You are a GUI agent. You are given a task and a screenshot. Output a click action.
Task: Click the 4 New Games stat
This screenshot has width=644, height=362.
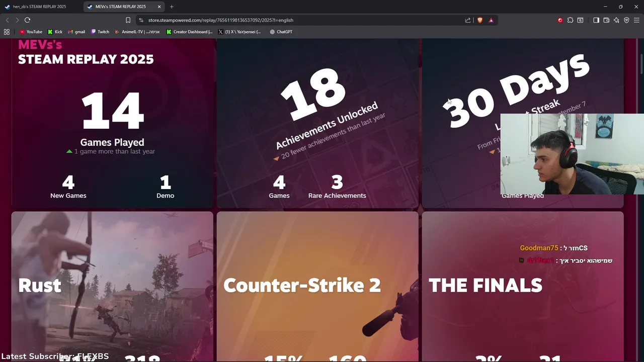(x=68, y=187)
